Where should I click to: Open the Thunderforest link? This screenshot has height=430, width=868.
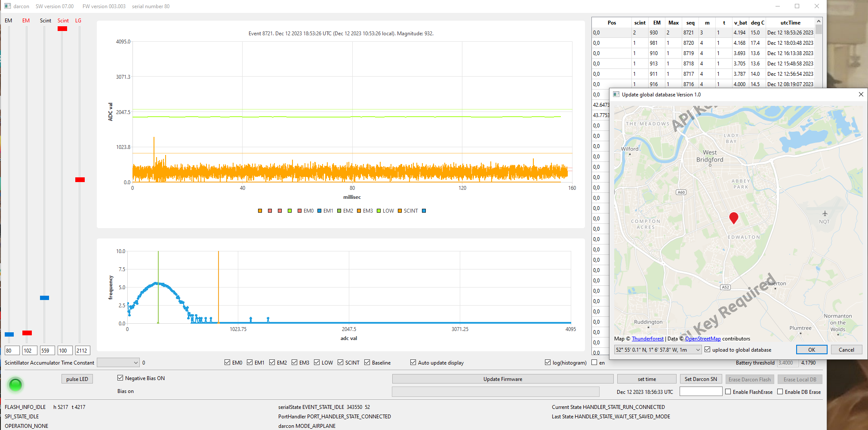click(647, 339)
